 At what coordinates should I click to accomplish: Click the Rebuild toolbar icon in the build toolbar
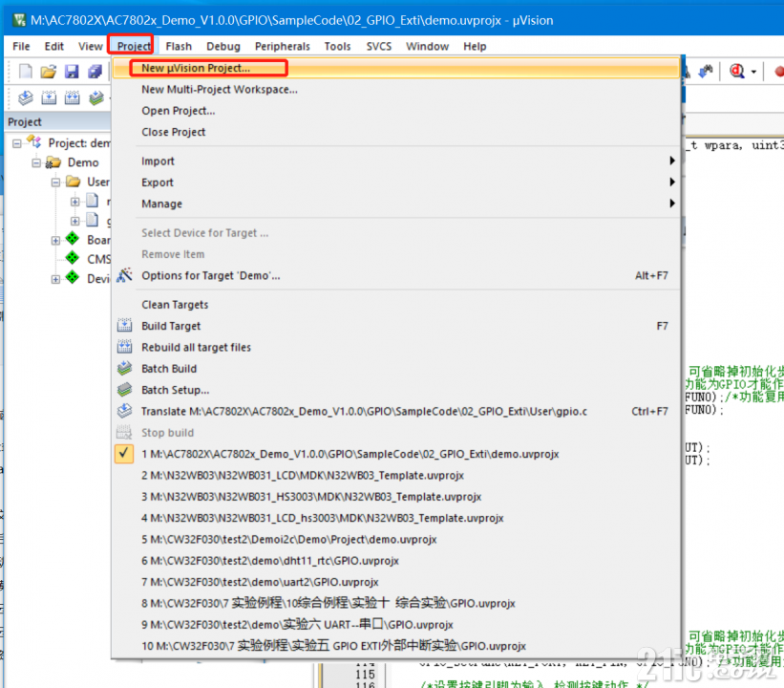(72, 97)
